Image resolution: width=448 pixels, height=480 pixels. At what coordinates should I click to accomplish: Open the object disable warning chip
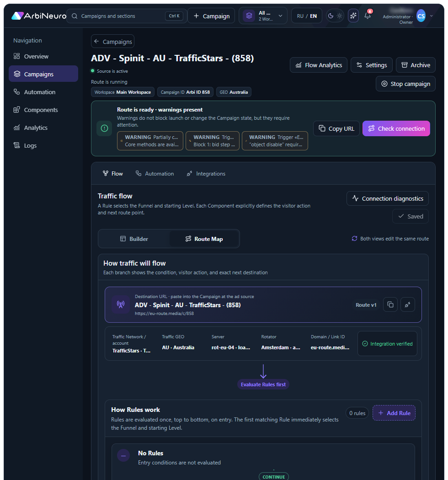(275, 141)
